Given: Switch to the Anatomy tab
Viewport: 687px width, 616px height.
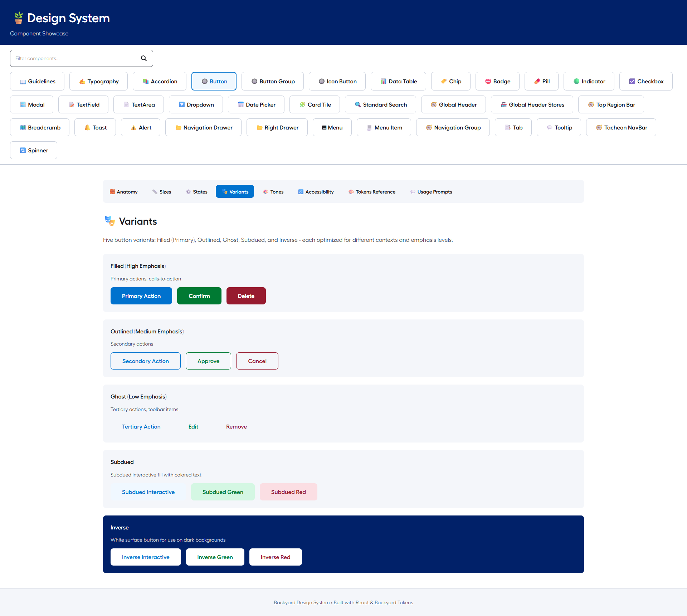Looking at the screenshot, I should [x=123, y=192].
